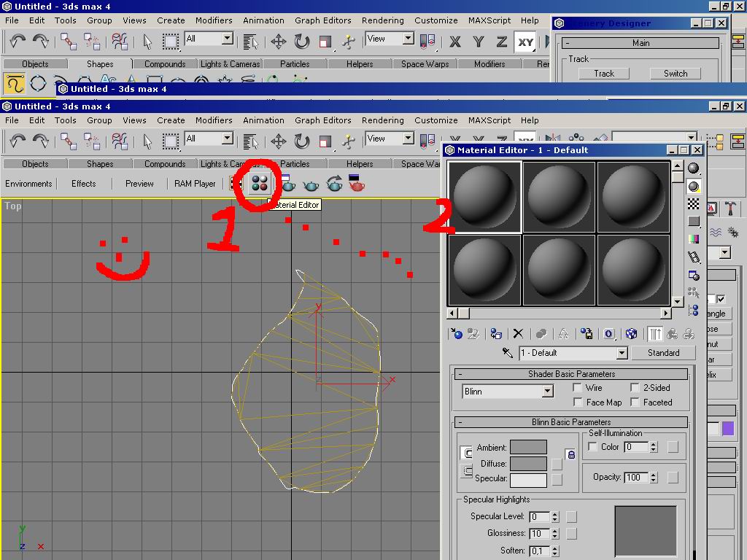747x560 pixels.
Task: Click Undo arrow in the front window toolbar
Action: tap(18, 141)
